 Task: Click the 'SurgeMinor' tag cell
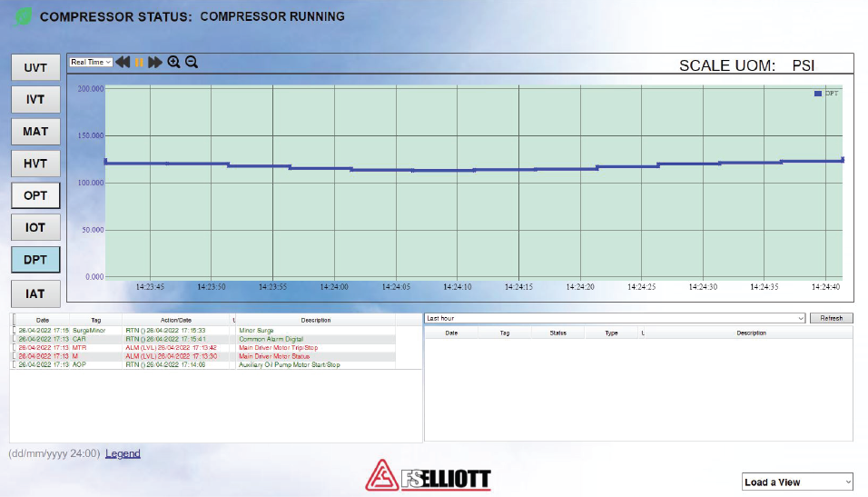point(89,330)
